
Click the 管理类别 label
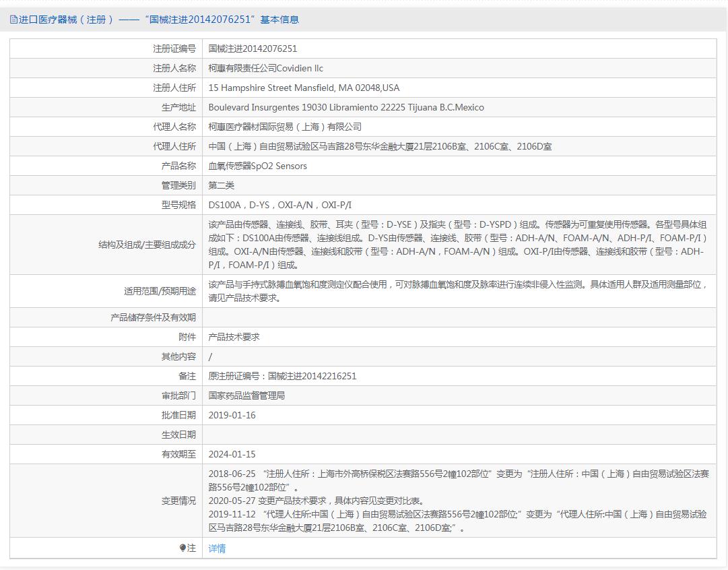click(178, 185)
